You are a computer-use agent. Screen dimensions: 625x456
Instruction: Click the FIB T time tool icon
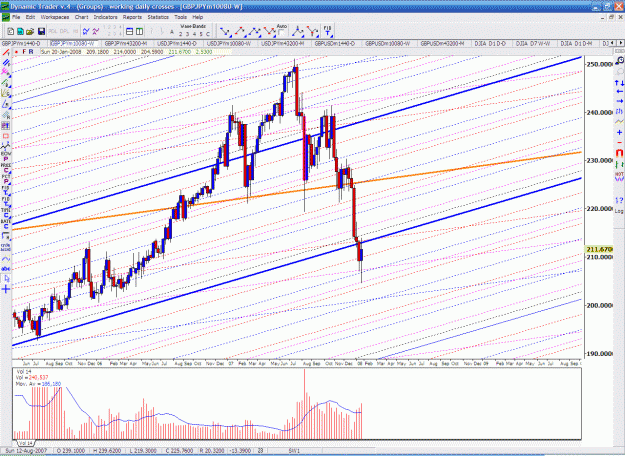[327, 31]
